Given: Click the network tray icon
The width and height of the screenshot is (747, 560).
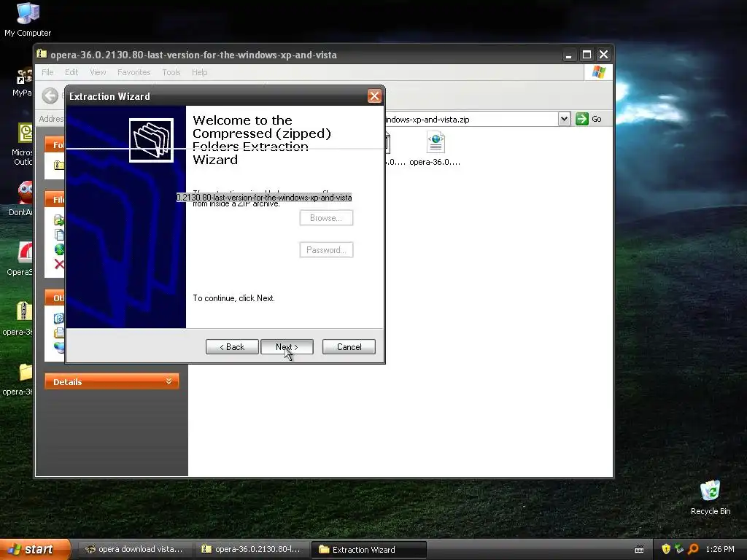Looking at the screenshot, I should click(679, 549).
